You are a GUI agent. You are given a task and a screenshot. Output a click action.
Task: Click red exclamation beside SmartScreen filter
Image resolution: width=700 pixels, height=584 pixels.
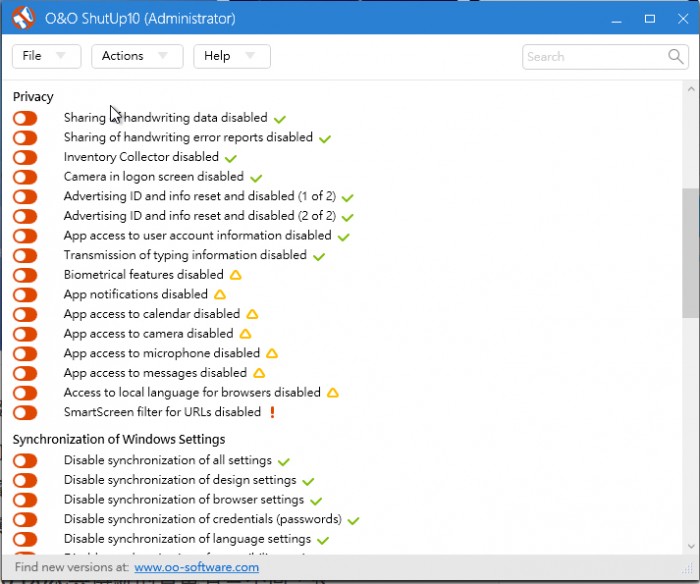tap(272, 412)
